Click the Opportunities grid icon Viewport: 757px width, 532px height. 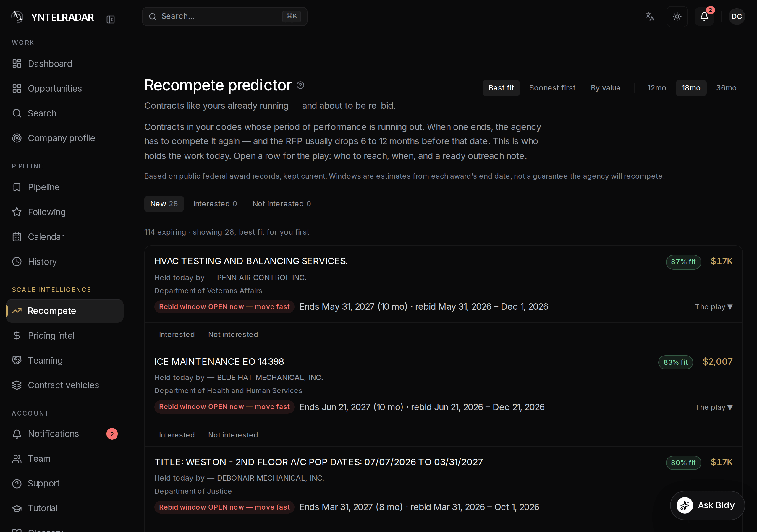click(17, 88)
